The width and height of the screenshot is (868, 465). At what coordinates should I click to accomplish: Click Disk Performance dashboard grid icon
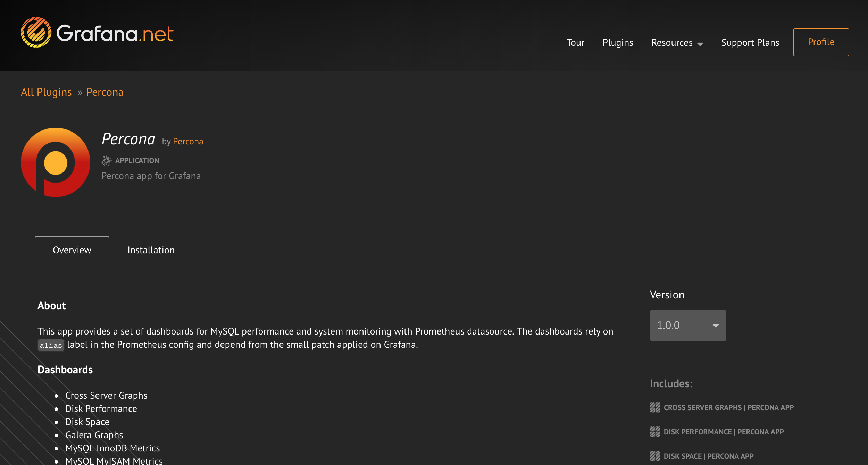655,432
